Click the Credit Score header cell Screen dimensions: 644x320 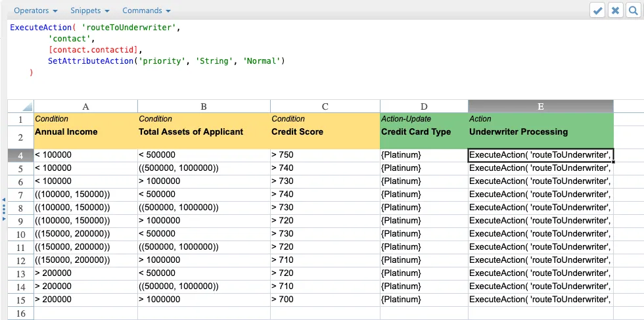click(x=325, y=137)
